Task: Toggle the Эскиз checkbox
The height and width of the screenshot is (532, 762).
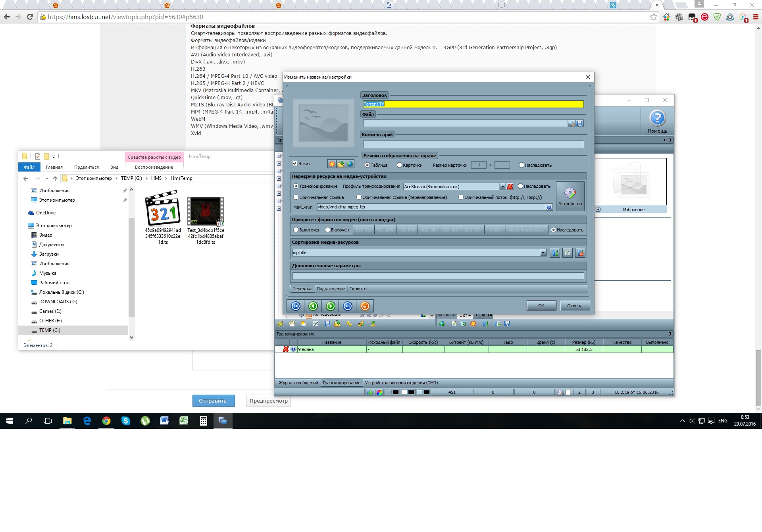Action: coord(295,164)
